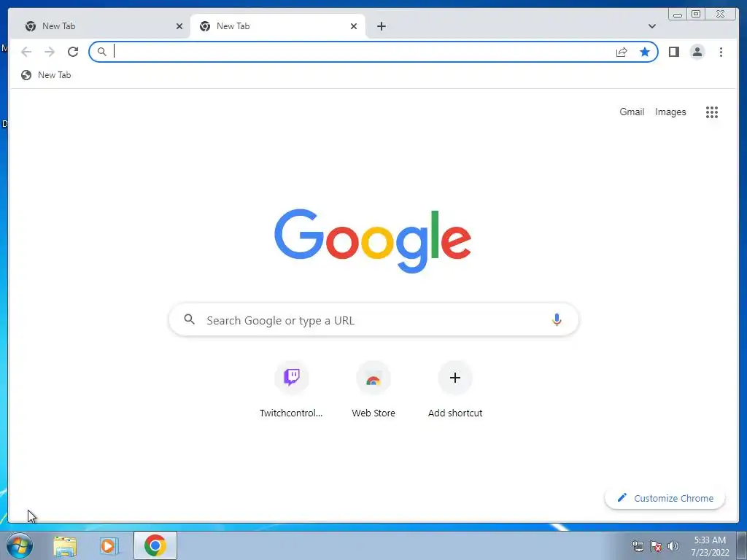Open Chrome's three-dot menu
The height and width of the screenshot is (560, 747).
pos(721,52)
